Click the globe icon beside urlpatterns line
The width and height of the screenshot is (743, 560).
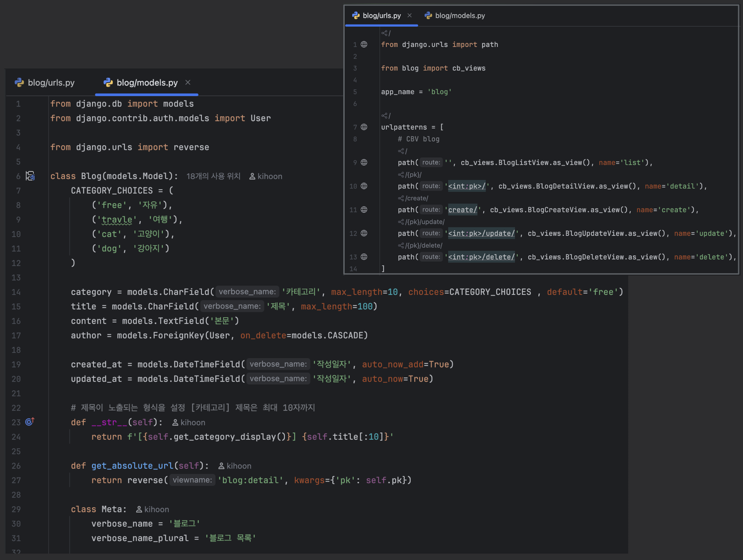coord(364,127)
